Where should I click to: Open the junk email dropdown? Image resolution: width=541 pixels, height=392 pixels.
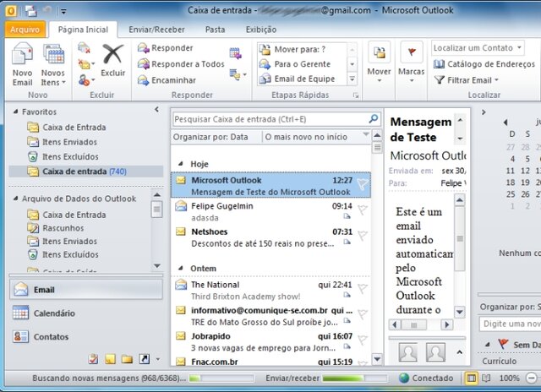pos(86,80)
